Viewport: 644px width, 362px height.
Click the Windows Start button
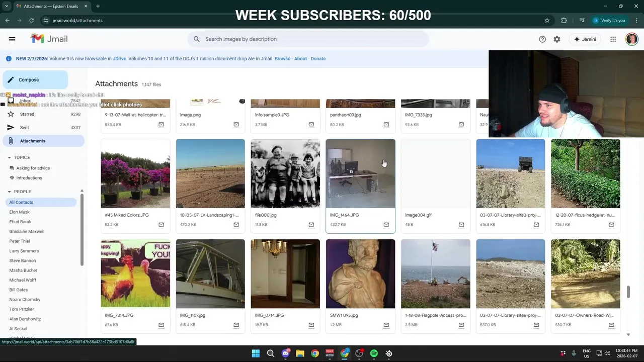[256, 353]
